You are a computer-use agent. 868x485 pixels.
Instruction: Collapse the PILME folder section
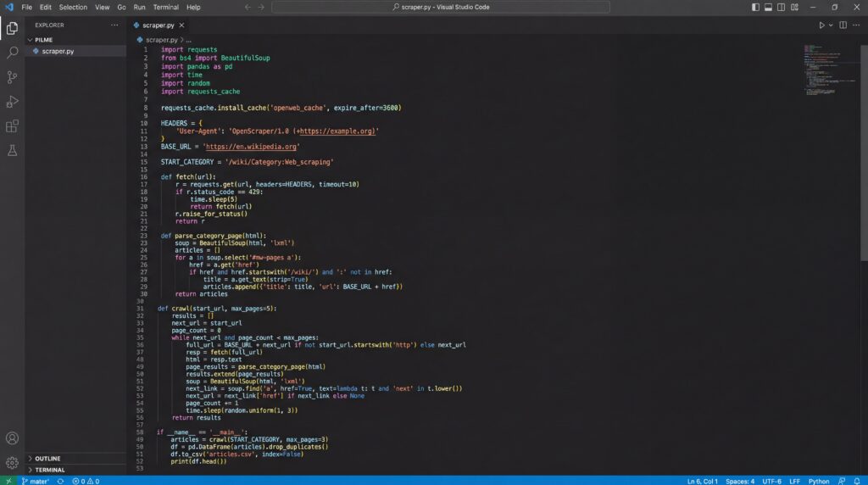click(75, 40)
